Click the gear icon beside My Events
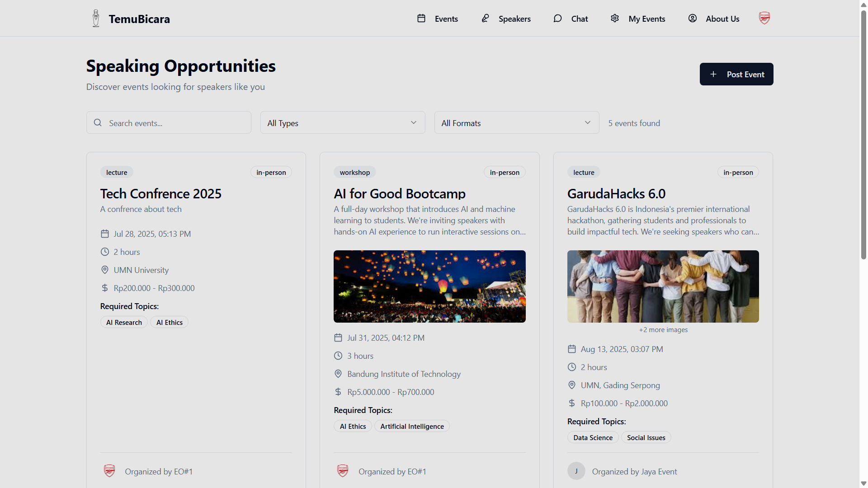The width and height of the screenshot is (868, 488). click(x=615, y=19)
